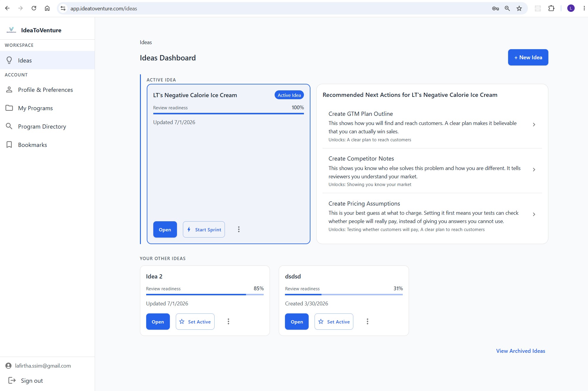Click IdeaToVenture brand name
The image size is (588, 391).
41,30
